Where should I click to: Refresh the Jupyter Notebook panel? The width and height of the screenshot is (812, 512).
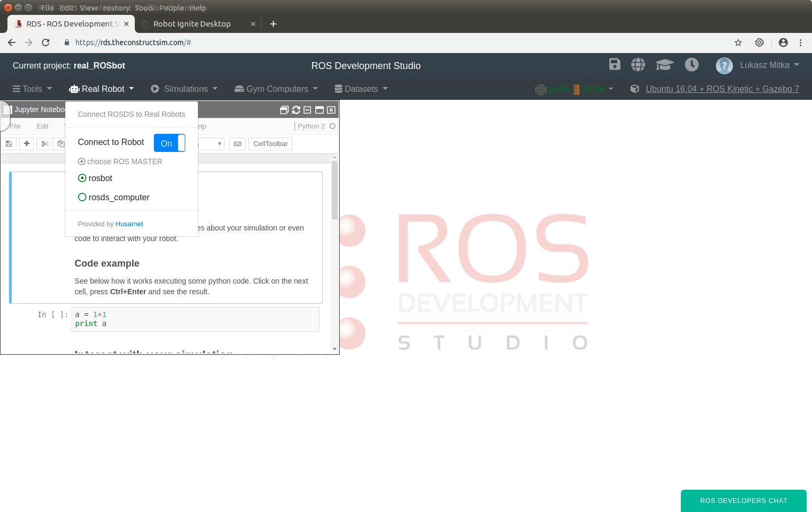click(x=296, y=110)
